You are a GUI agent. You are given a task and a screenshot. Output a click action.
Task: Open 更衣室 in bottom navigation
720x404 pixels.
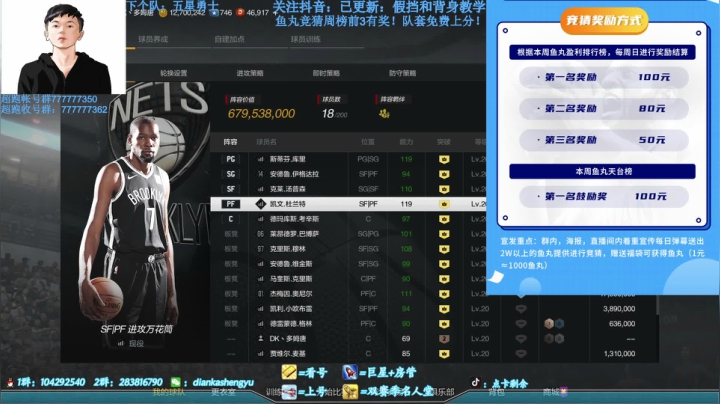[x=223, y=392]
